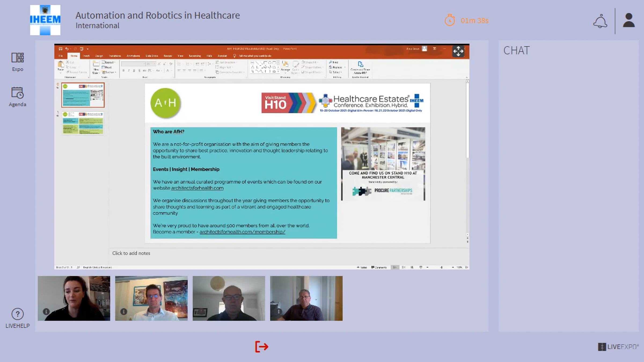Follow the architectsforhealth.com/membership link

[242, 232]
